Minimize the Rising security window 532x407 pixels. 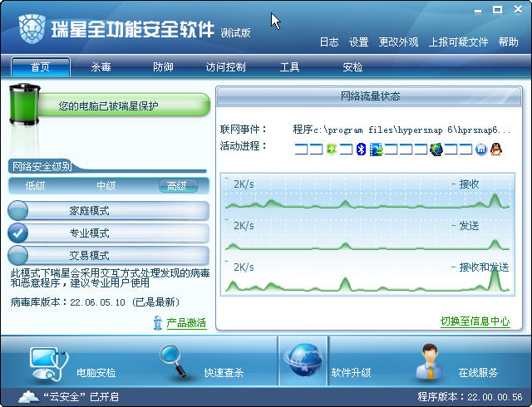[x=478, y=10]
